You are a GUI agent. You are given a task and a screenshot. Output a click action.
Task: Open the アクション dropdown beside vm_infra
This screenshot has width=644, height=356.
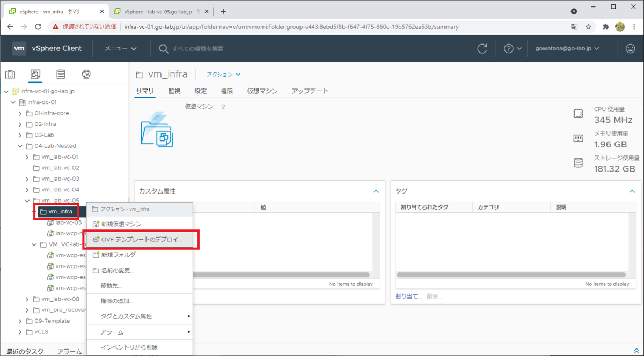[224, 75]
